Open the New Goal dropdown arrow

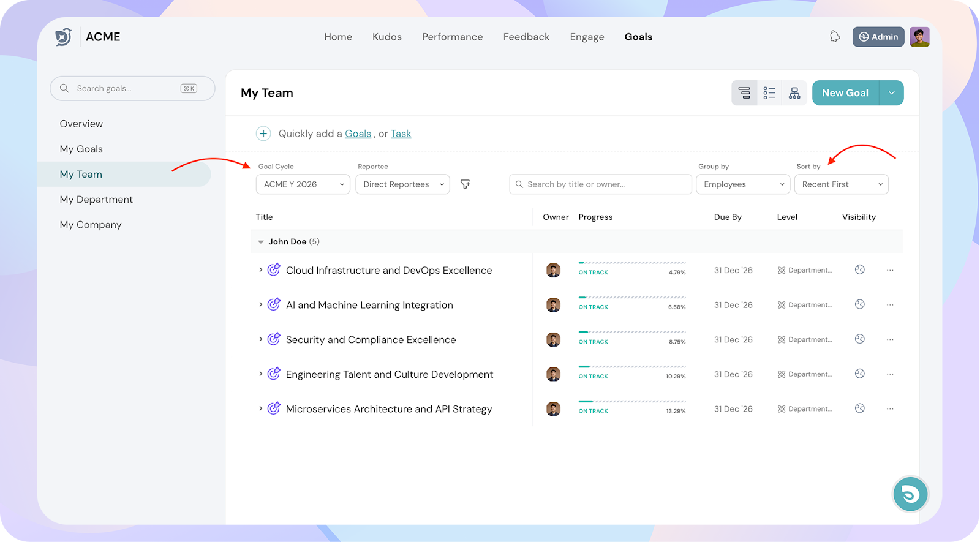point(892,93)
